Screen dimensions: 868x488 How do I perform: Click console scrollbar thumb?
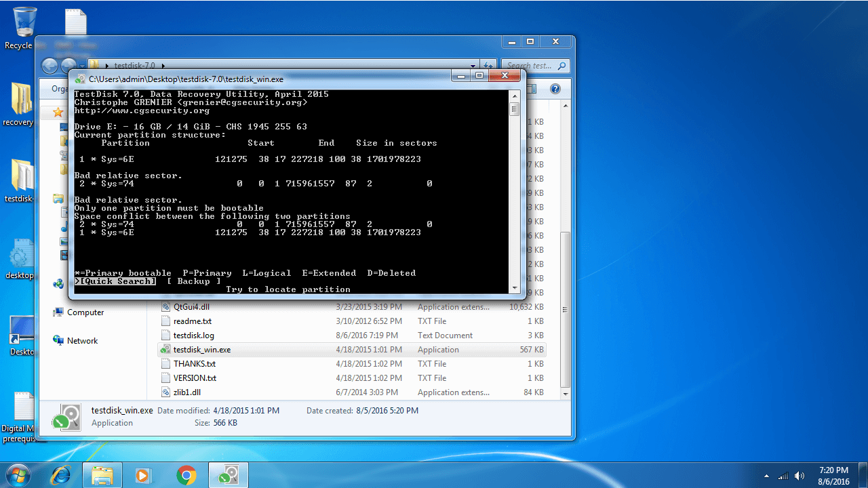(x=515, y=108)
